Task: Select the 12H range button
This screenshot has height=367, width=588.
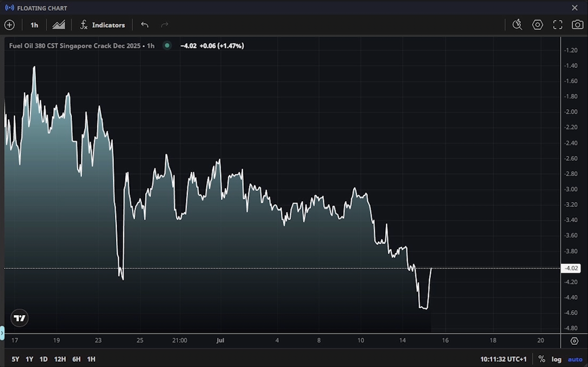Action: point(60,359)
